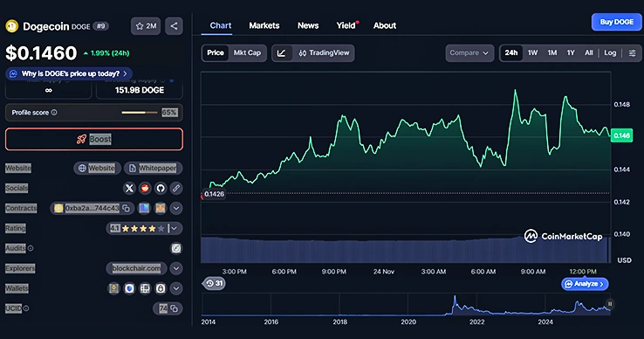Click the second round wallet icon

click(x=129, y=288)
